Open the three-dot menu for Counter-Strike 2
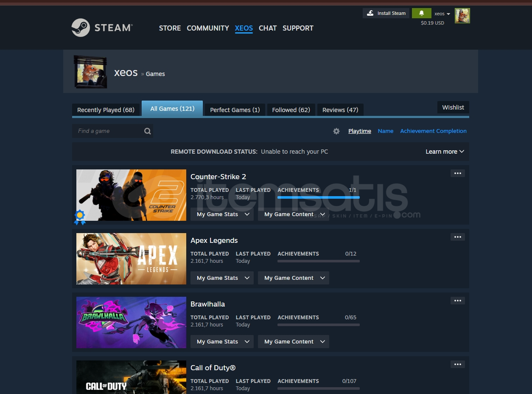532x394 pixels. [x=457, y=173]
